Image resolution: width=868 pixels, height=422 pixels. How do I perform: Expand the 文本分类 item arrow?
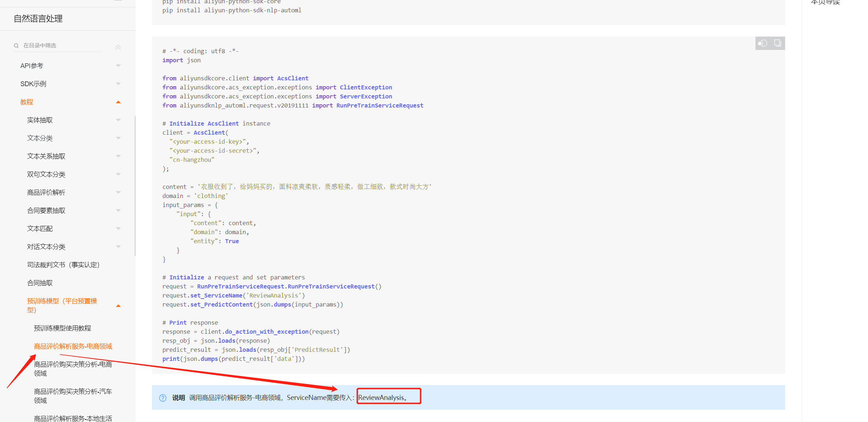coord(118,138)
